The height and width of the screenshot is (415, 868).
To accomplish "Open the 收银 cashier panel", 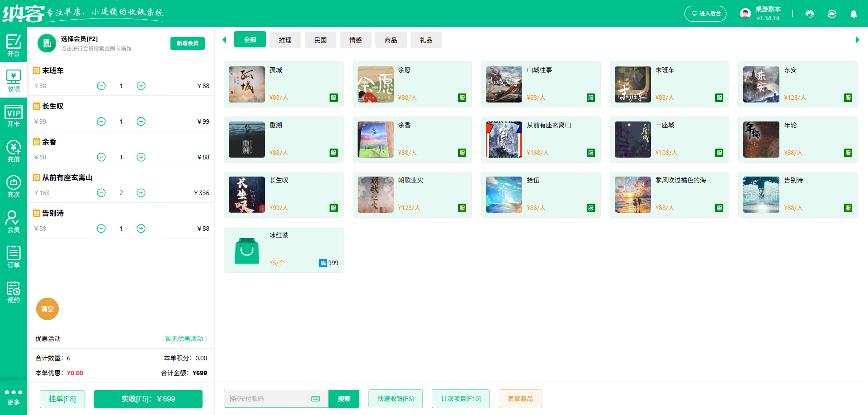I will [x=14, y=80].
